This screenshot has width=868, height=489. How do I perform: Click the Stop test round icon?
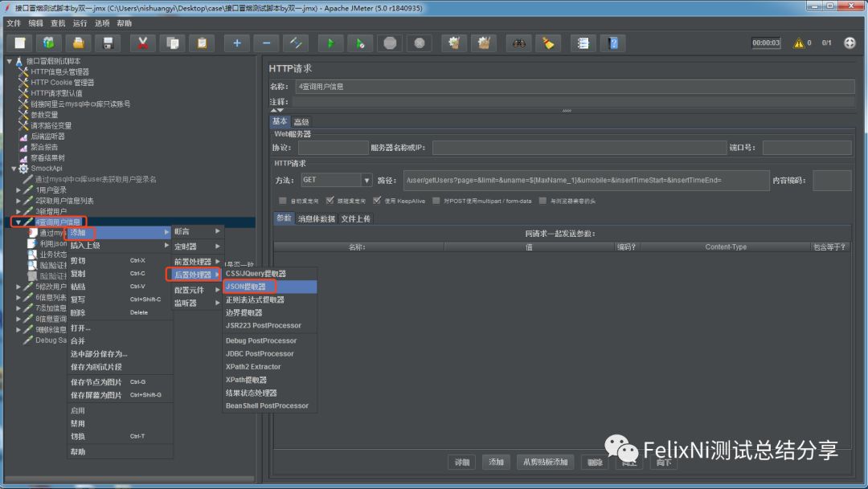(x=390, y=43)
